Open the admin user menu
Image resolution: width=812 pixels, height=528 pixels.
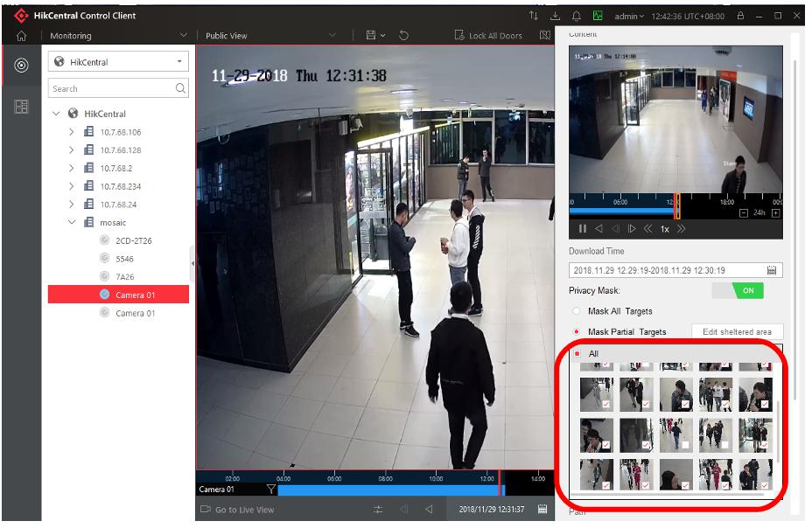coord(628,16)
